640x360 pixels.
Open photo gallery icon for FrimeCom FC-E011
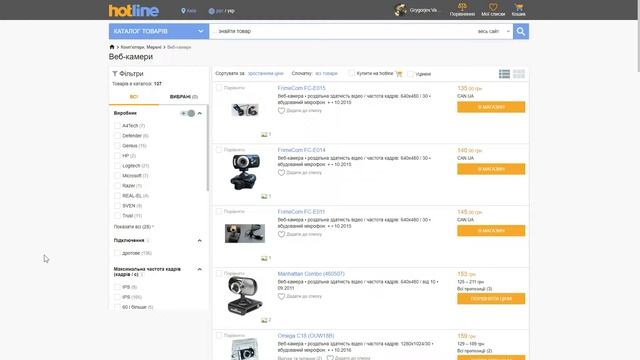[264, 258]
